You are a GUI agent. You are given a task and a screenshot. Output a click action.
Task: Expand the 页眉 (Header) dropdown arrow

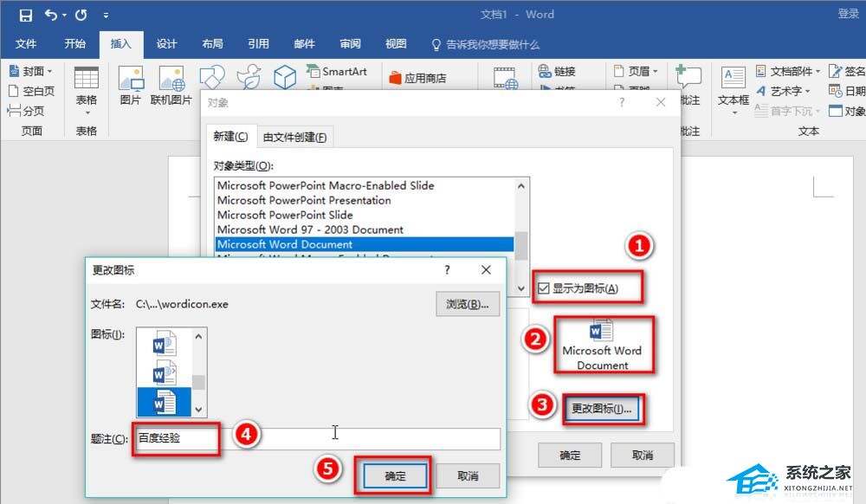(654, 71)
